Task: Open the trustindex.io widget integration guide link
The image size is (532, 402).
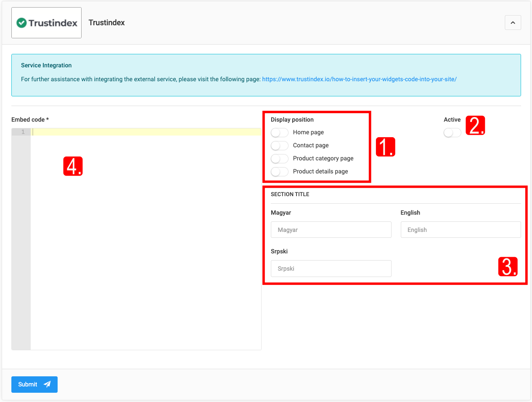Action: pyautogui.click(x=359, y=79)
